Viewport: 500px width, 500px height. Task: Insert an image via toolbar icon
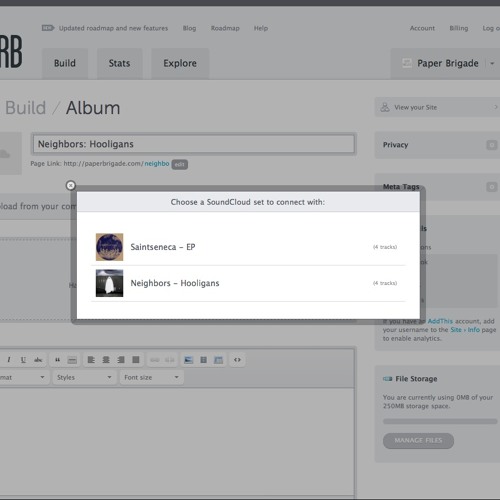point(188,360)
